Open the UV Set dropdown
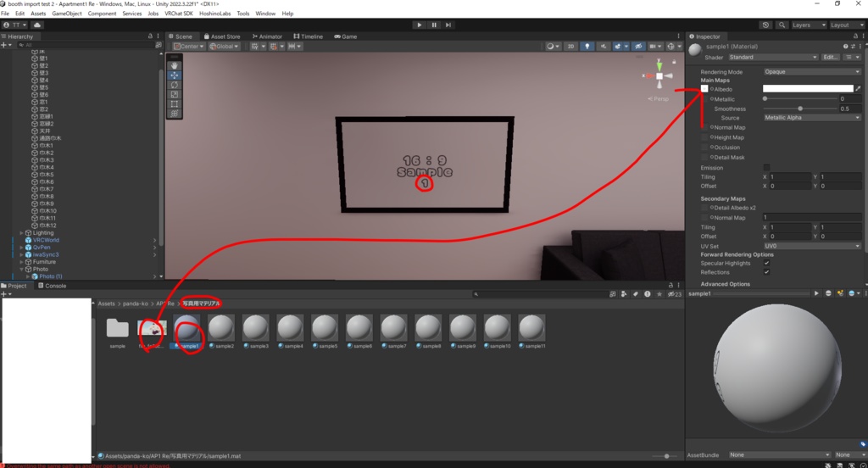 (x=812, y=246)
